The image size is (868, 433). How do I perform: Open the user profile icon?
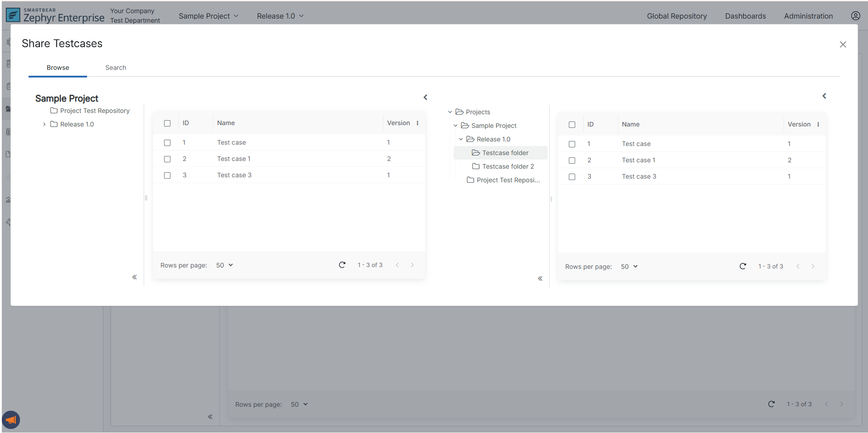click(x=855, y=16)
